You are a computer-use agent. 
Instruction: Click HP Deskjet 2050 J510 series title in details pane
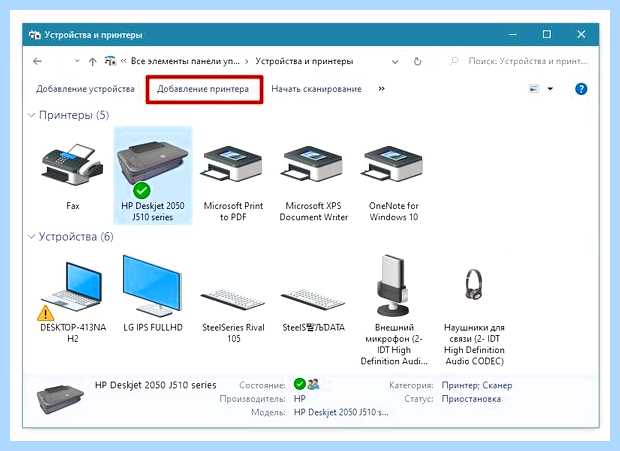pyautogui.click(x=155, y=385)
